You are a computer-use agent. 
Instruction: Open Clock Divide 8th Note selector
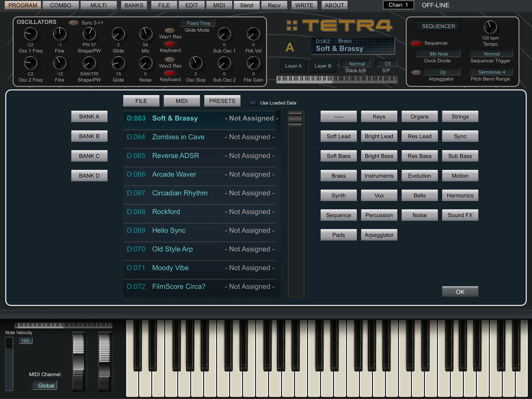(x=438, y=54)
